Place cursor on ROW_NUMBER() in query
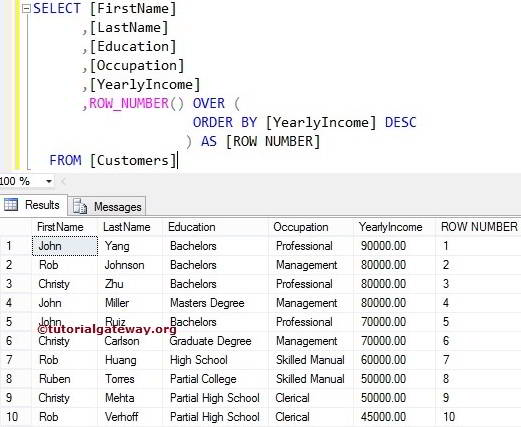This screenshot has width=521, height=427. [x=136, y=104]
